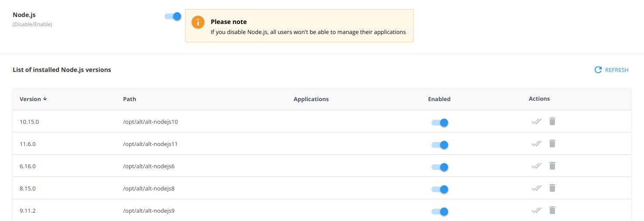
Task: Delete Node.js version 10.15.0 with trash icon
Action: point(552,121)
